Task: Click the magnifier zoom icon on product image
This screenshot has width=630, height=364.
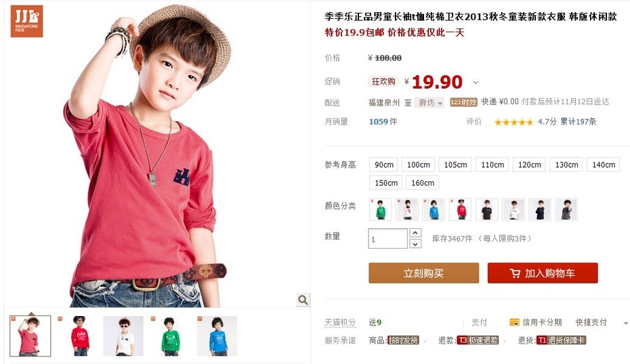Action: coord(303,300)
